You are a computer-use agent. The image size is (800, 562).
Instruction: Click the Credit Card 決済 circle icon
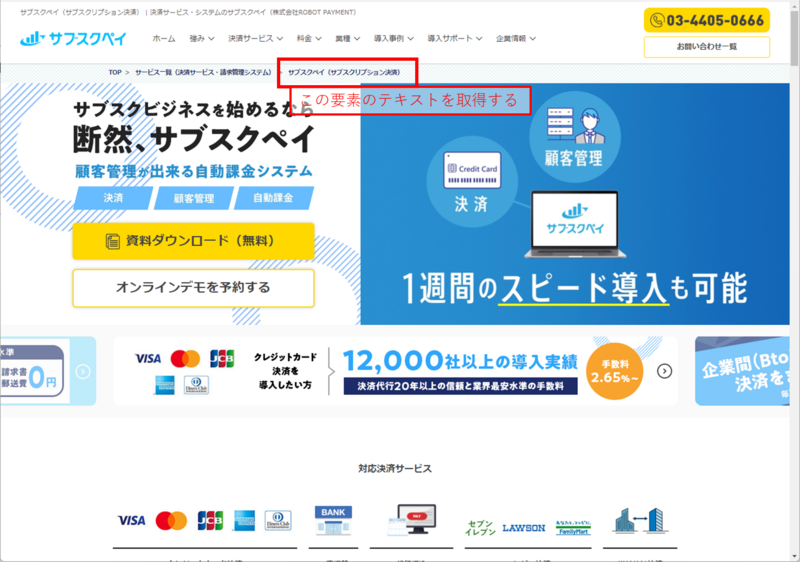(472, 182)
